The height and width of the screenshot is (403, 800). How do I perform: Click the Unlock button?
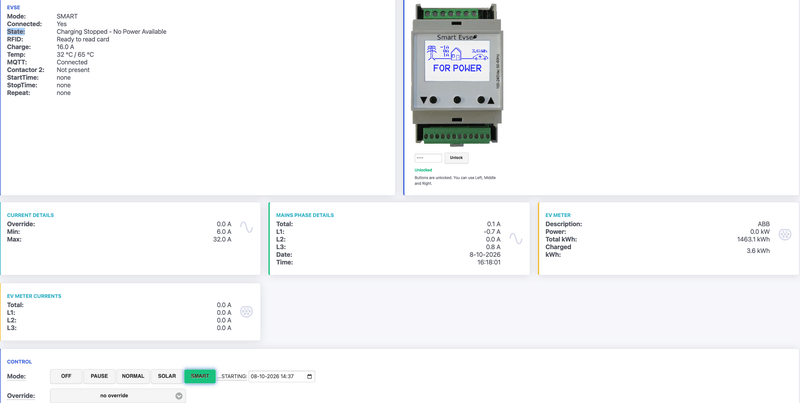(x=456, y=158)
